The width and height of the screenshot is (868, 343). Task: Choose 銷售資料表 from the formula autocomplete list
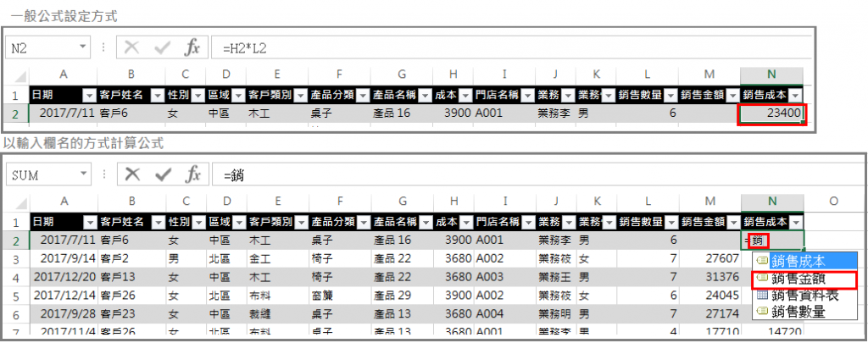click(x=804, y=295)
